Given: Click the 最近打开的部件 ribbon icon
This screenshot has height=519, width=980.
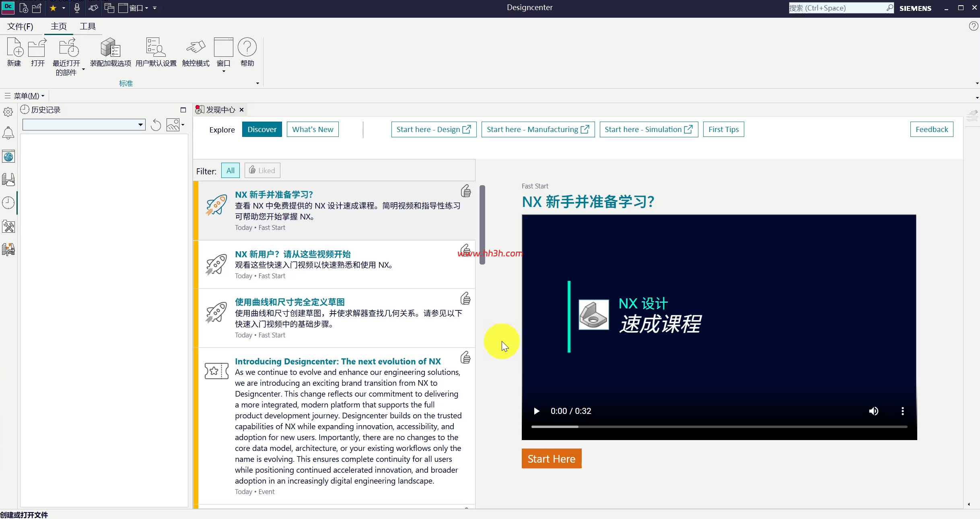Looking at the screenshot, I should click(69, 48).
